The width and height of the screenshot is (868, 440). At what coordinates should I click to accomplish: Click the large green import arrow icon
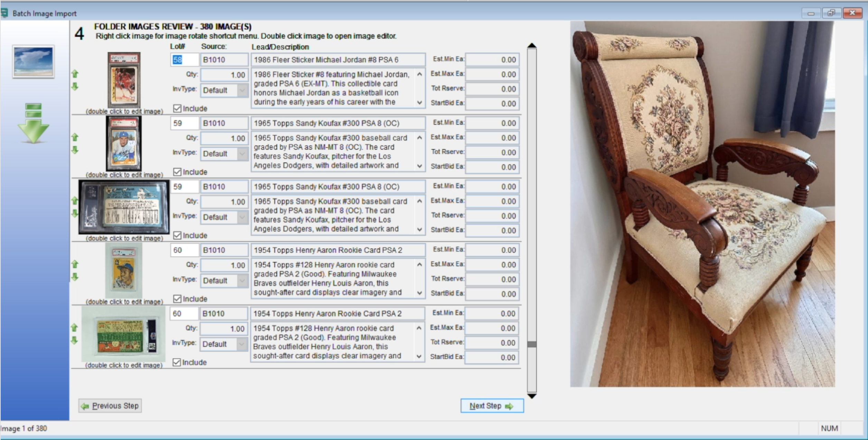coord(33,123)
